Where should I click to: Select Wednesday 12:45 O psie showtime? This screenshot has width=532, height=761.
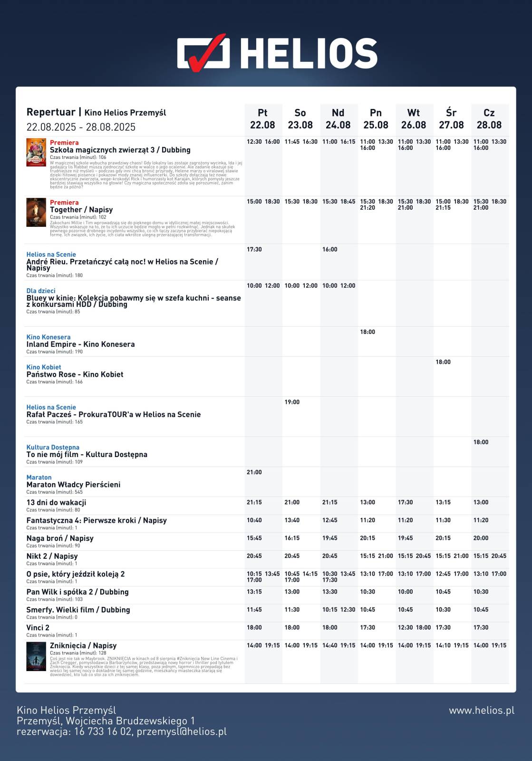pos(443,574)
